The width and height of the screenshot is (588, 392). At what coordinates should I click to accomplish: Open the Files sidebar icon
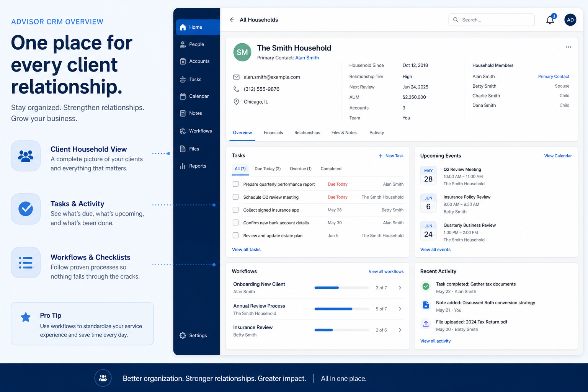183,149
